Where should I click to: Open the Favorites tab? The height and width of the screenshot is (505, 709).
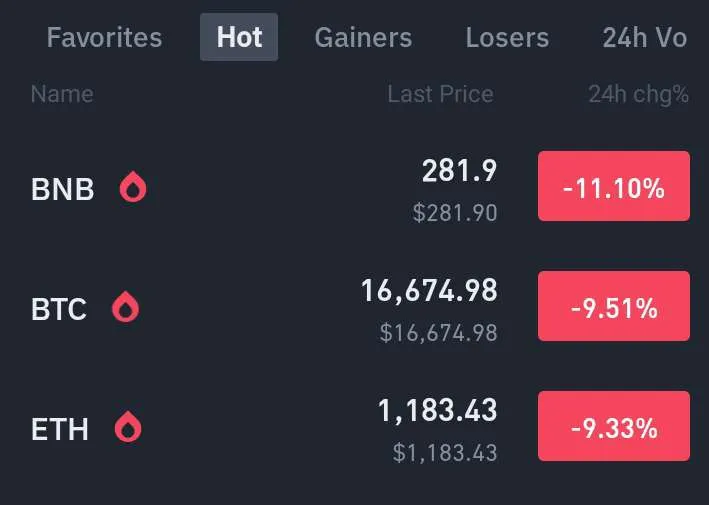click(104, 37)
